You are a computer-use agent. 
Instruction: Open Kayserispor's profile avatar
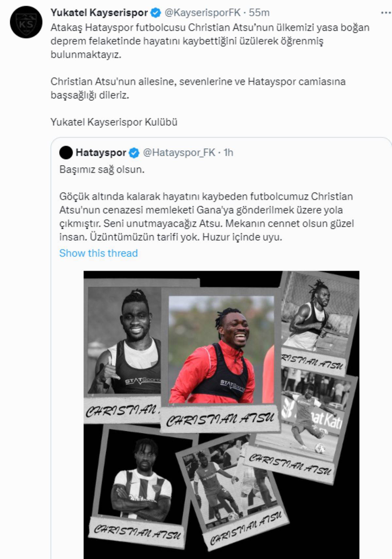(x=26, y=22)
